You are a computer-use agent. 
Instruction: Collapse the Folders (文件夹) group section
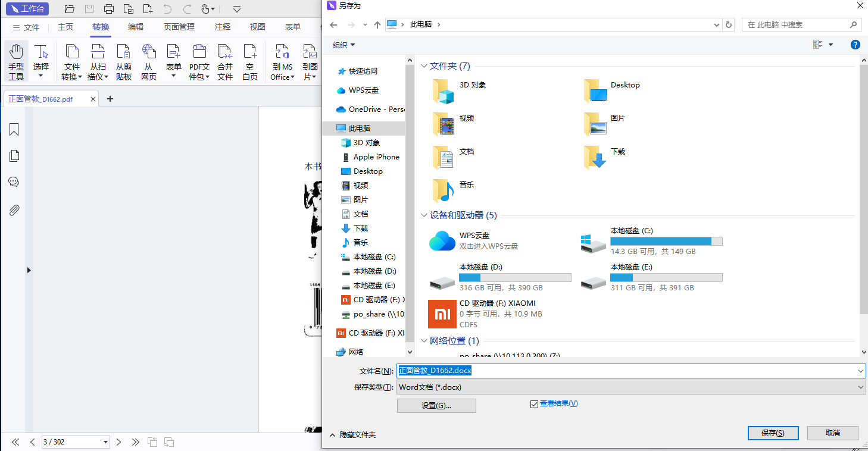tap(424, 66)
